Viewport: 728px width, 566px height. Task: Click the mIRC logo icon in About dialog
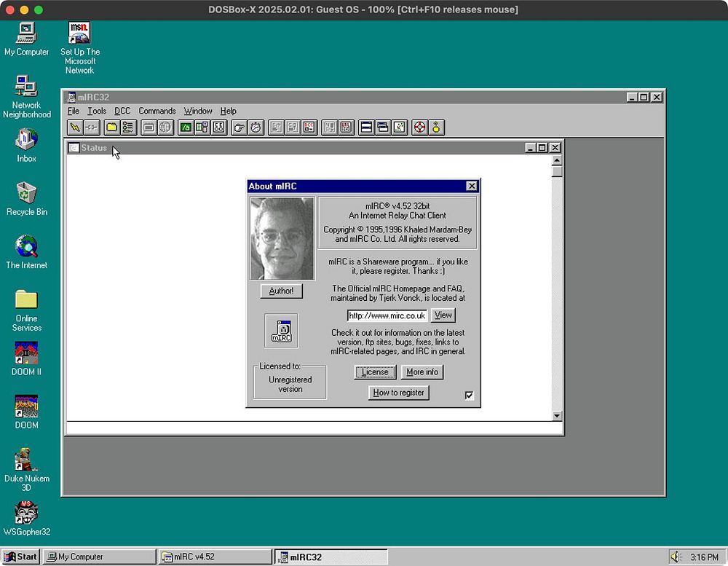[281, 331]
